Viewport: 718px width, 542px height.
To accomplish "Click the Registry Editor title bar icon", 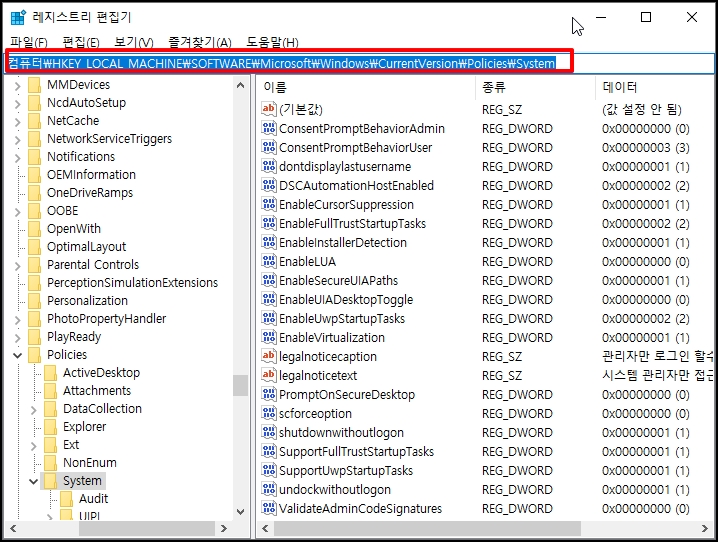I will point(18,17).
